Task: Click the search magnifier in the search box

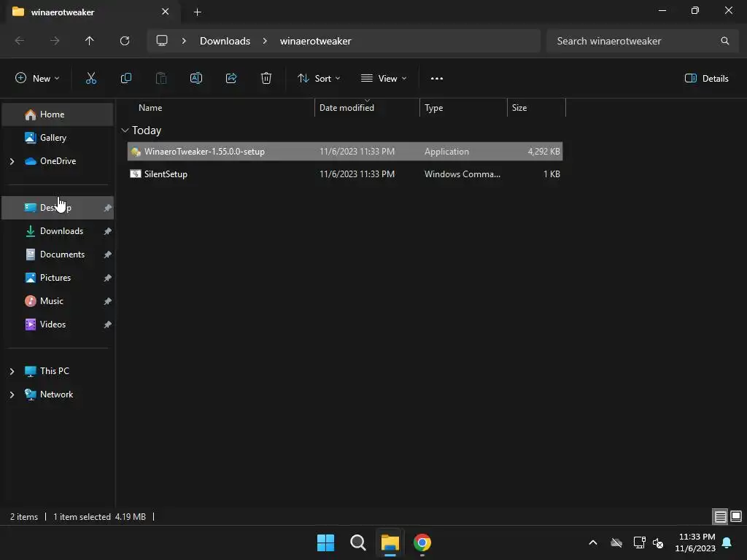Action: tap(724, 41)
